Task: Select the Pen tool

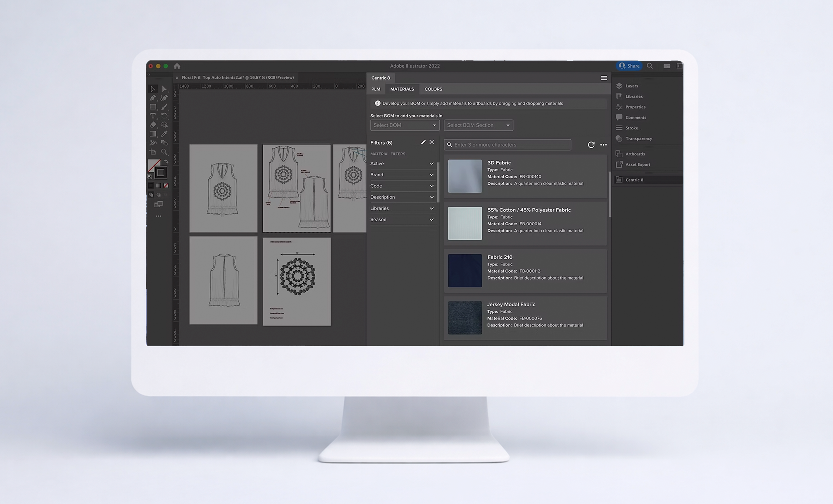Action: pos(153,98)
